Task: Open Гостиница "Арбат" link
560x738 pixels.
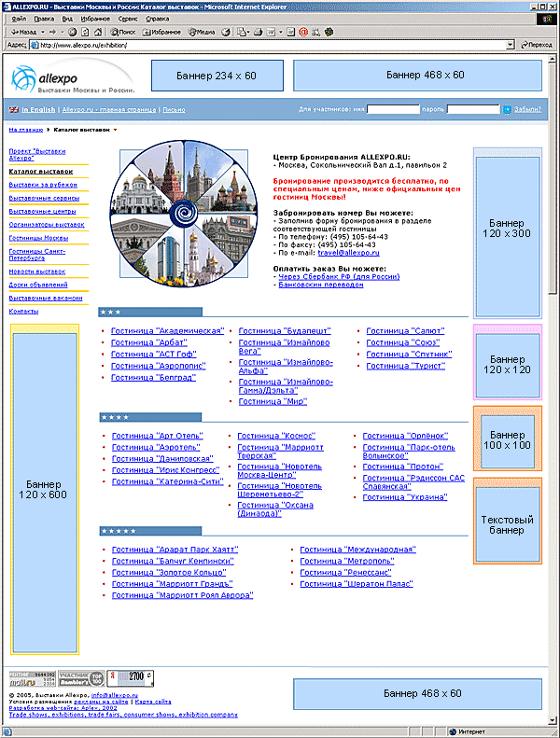Action: point(148,342)
